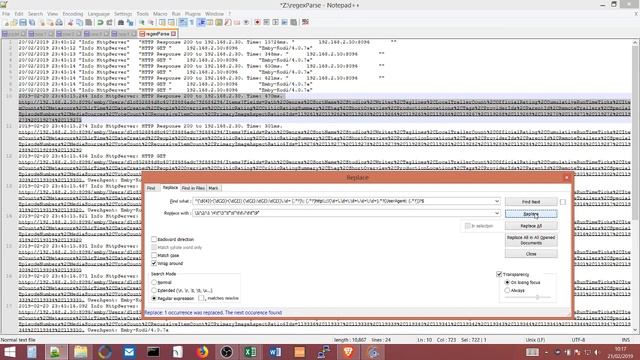Enable the Match case checkbox
The width and height of the screenshot is (640, 360).
[154, 255]
